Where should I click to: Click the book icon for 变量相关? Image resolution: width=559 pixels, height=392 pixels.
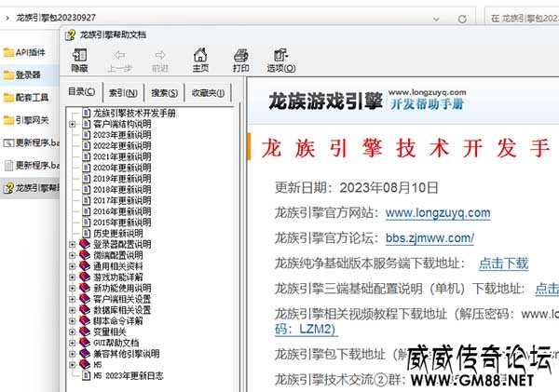[85, 331]
